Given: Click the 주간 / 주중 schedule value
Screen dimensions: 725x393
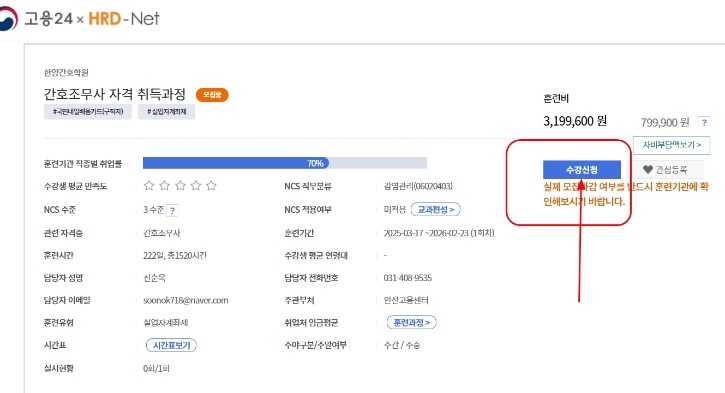Looking at the screenshot, I should 402,345.
